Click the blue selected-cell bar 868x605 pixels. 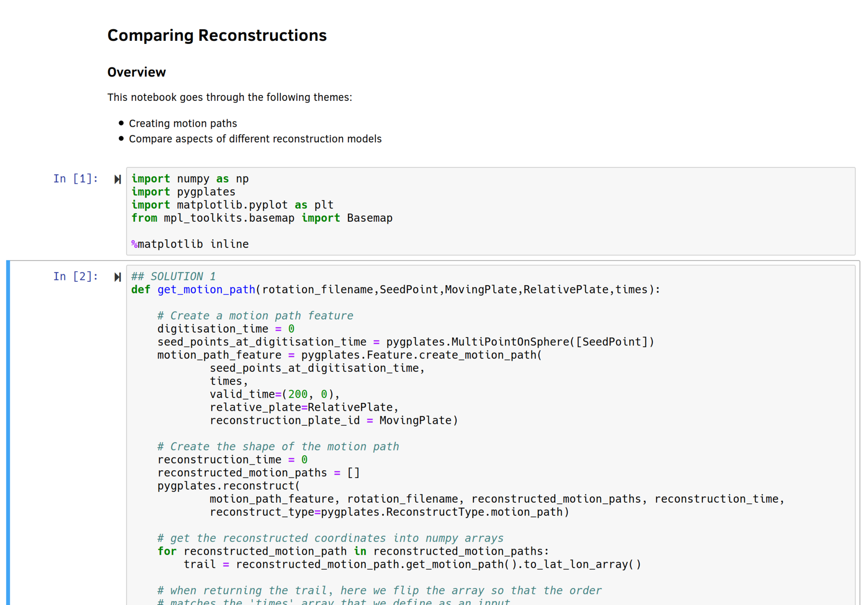point(8,430)
